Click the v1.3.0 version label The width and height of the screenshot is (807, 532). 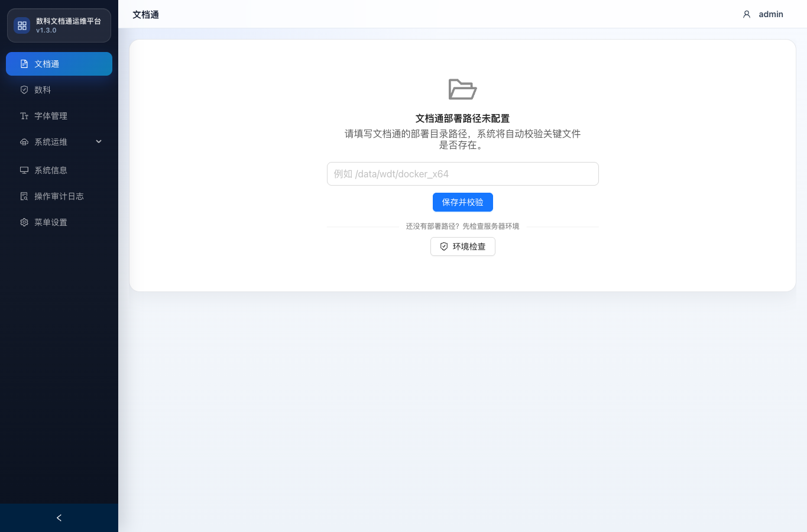click(x=46, y=30)
